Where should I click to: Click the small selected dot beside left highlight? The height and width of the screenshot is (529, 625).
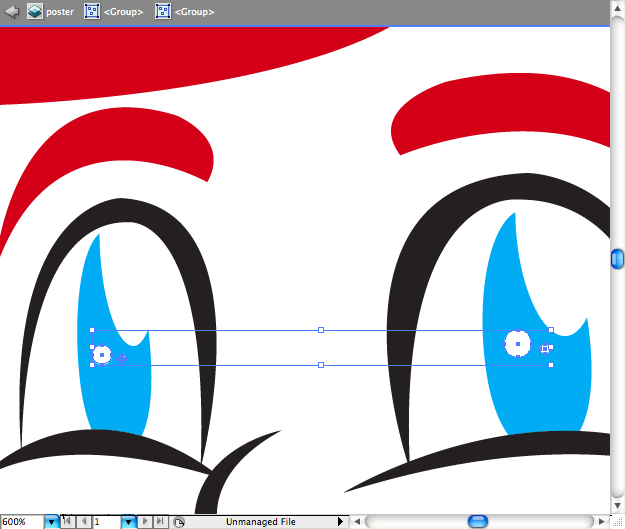[x=122, y=359]
